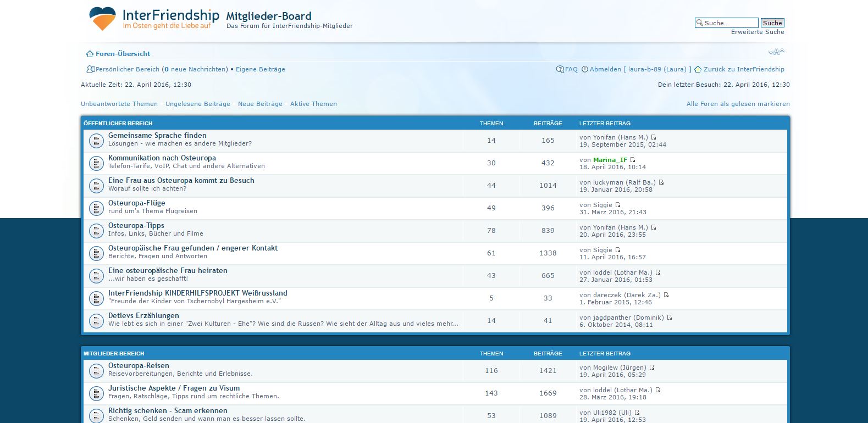Open the Detlevs Erzählungen forum

pyautogui.click(x=143, y=315)
